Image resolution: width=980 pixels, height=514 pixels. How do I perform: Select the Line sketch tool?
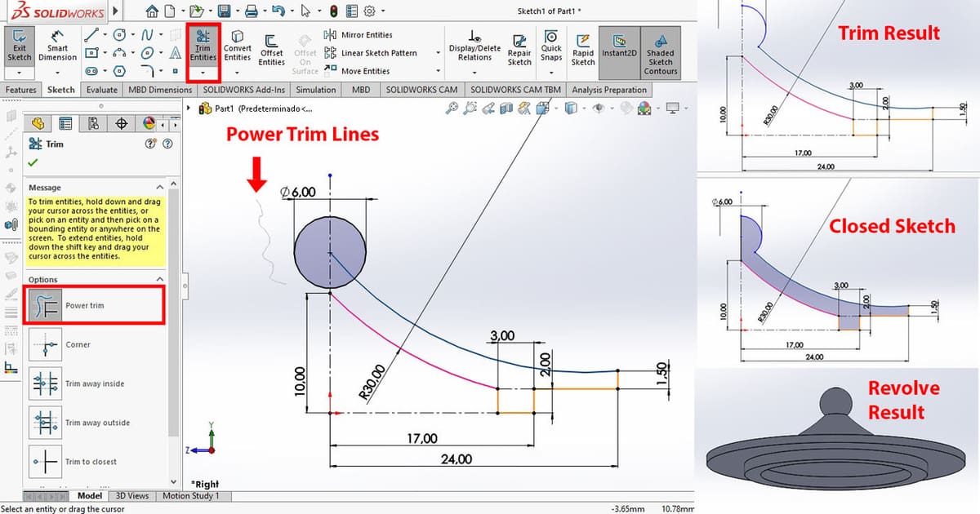[x=91, y=35]
